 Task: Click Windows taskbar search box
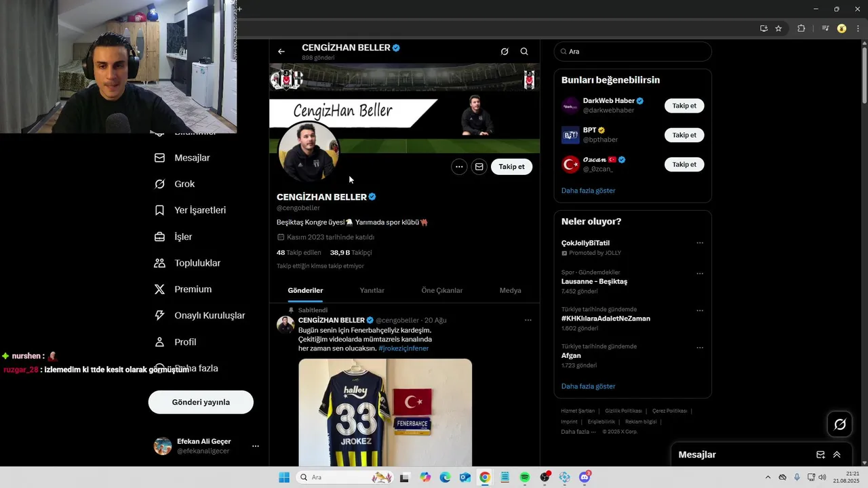point(346,477)
